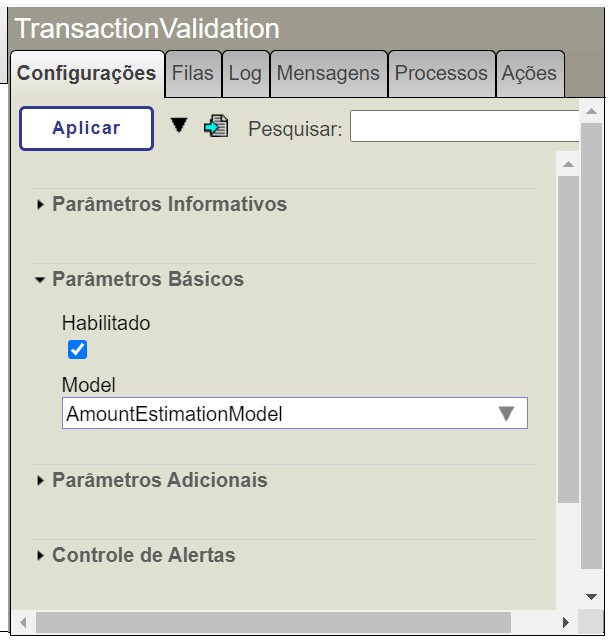Collapse the Parâmetros Básicos section
The image size is (611, 641).
tap(147, 279)
